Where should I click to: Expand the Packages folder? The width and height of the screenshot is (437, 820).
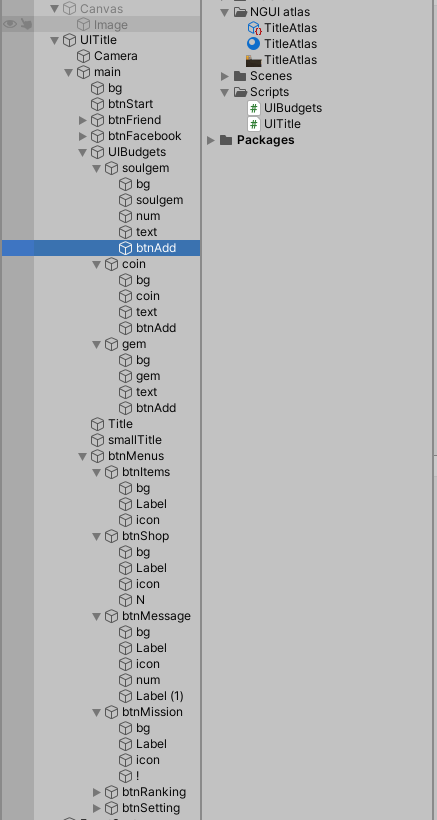(x=211, y=140)
